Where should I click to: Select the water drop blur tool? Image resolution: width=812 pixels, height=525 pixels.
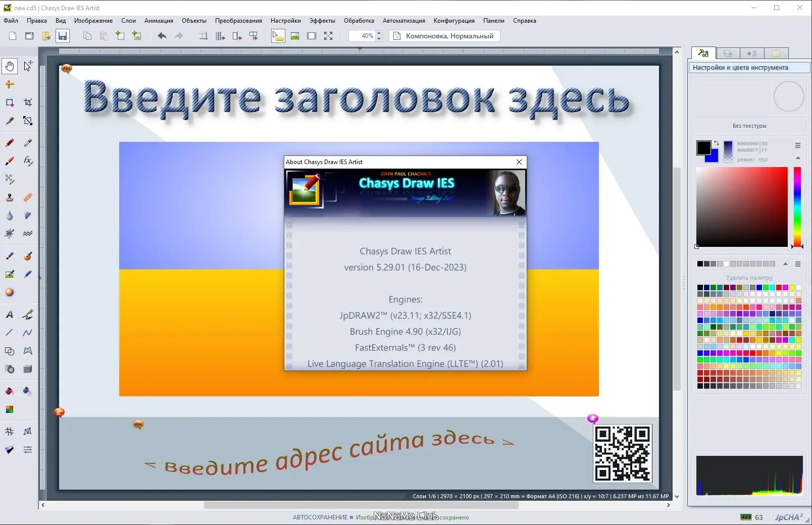[10, 216]
